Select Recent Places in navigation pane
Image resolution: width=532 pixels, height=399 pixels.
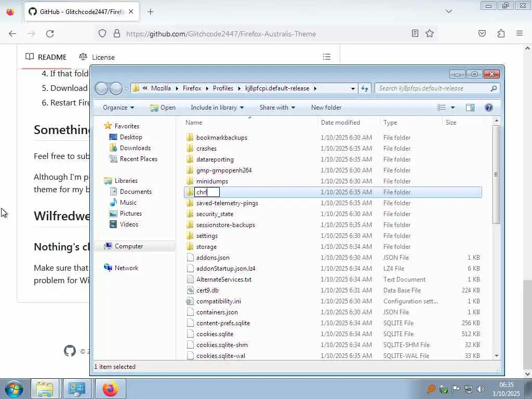click(133, 159)
